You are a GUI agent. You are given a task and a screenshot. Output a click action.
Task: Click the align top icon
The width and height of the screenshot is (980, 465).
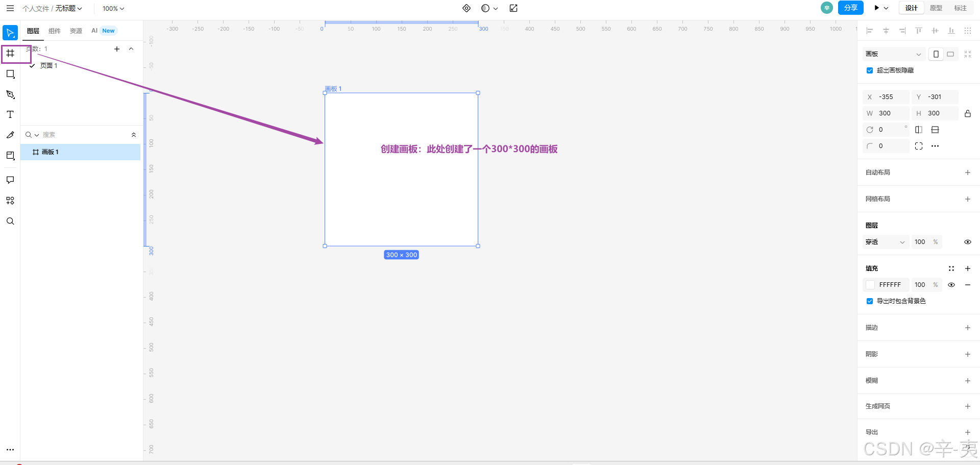tap(919, 31)
